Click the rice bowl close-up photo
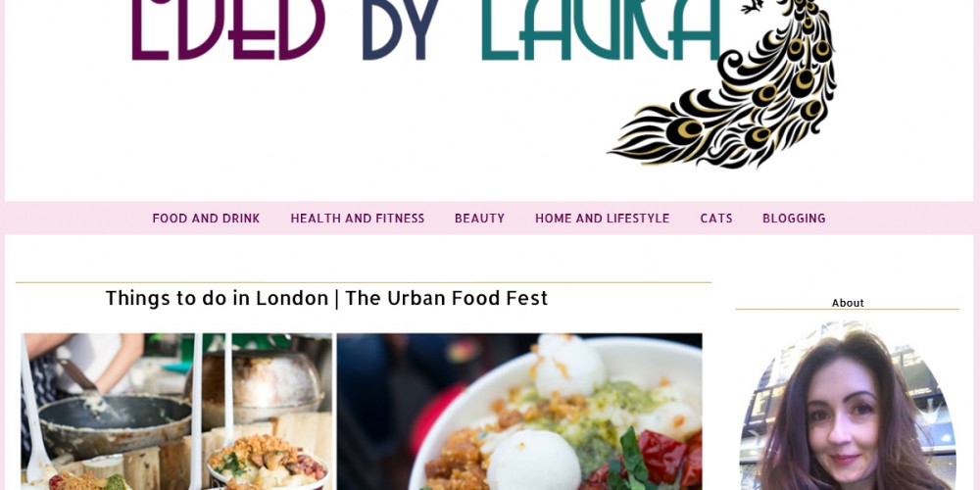This screenshot has height=490, width=980. click(519, 412)
